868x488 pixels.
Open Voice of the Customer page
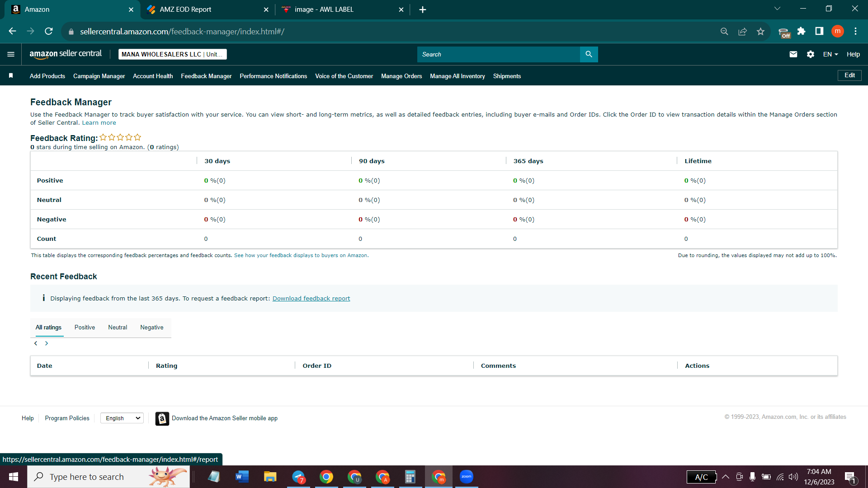coord(344,76)
